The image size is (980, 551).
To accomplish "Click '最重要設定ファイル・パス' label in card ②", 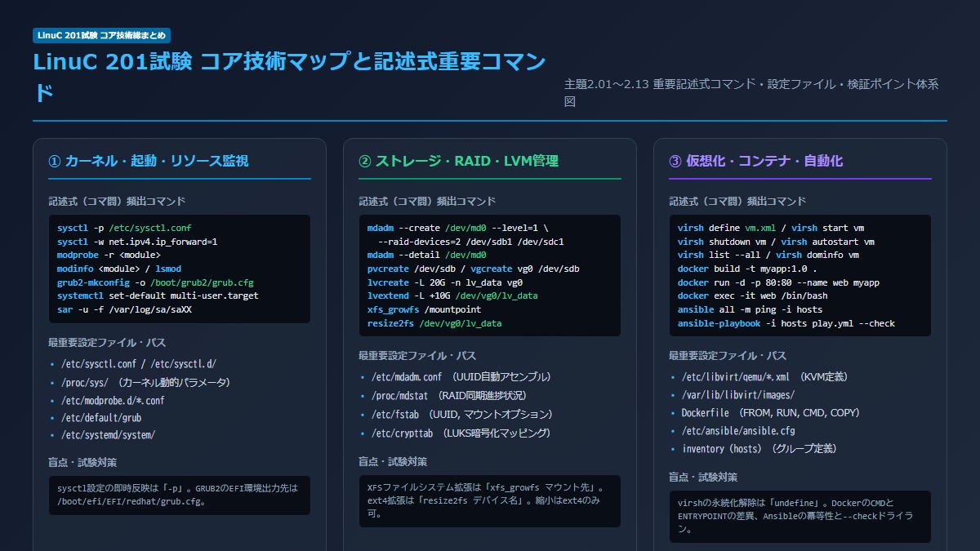I will 417,356.
